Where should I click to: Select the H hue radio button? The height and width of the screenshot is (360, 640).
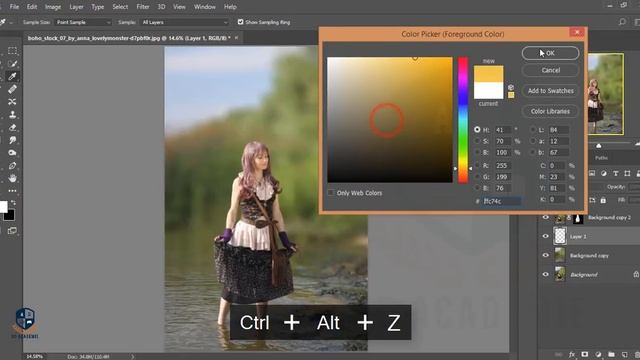[x=477, y=129]
